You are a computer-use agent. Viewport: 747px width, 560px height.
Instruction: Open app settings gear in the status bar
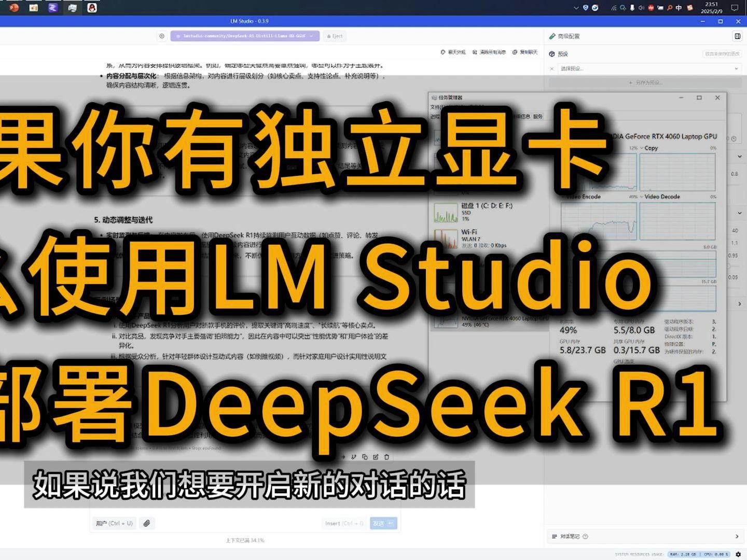pos(738,554)
